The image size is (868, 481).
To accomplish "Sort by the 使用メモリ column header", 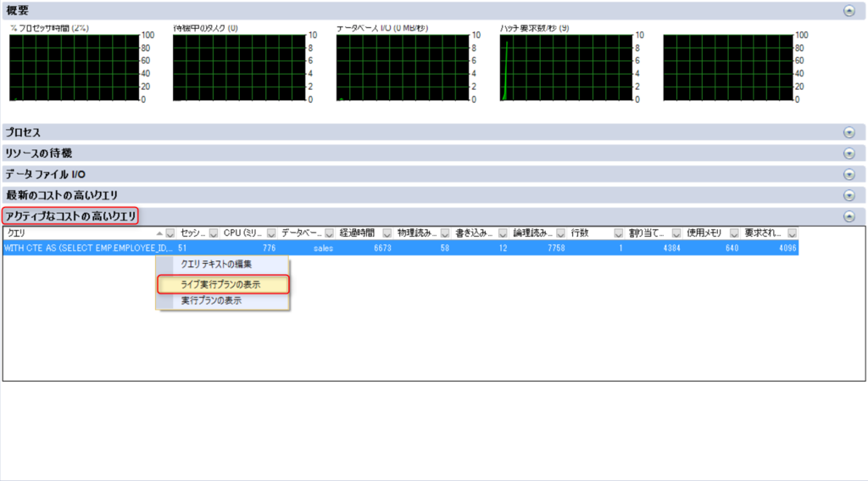I will click(704, 233).
